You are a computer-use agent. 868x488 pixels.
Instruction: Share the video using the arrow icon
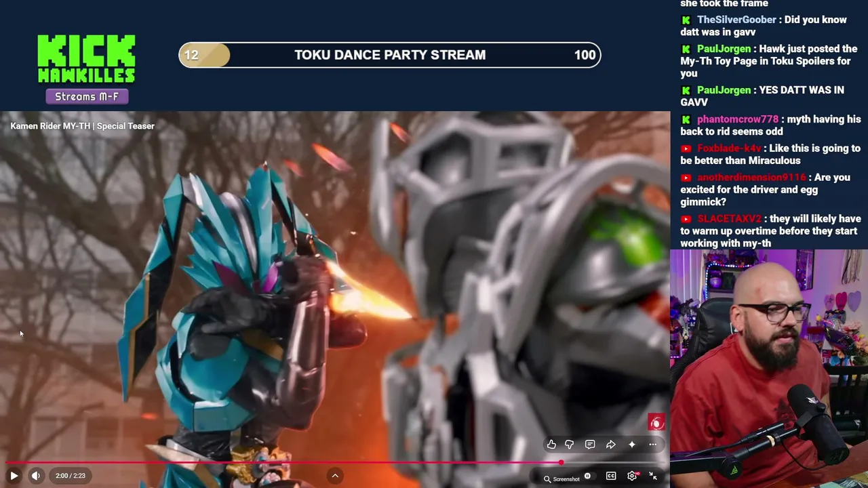coord(611,445)
